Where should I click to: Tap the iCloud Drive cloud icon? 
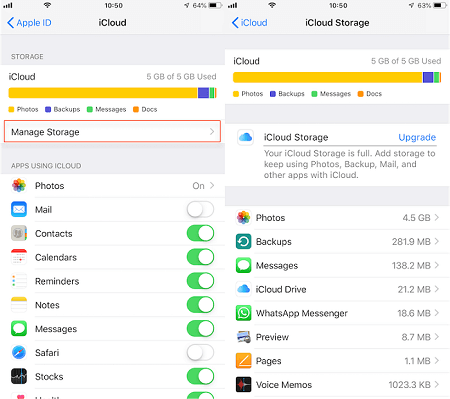coord(244,289)
